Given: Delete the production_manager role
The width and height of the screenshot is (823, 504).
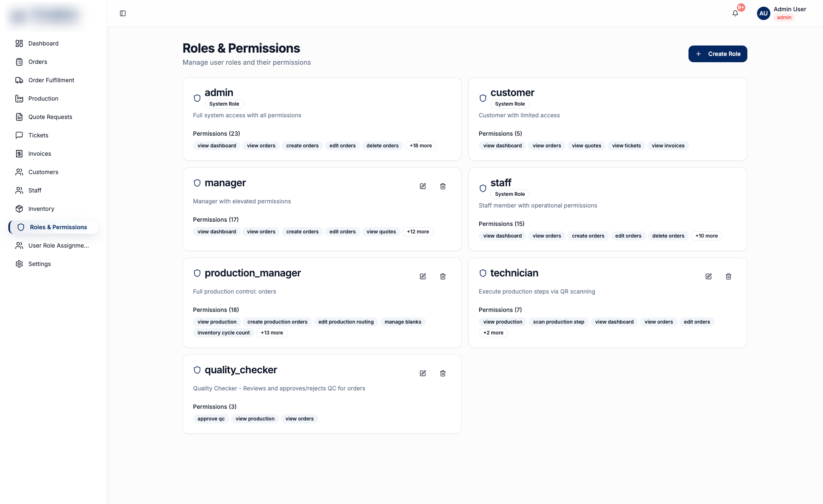Looking at the screenshot, I should 443,276.
